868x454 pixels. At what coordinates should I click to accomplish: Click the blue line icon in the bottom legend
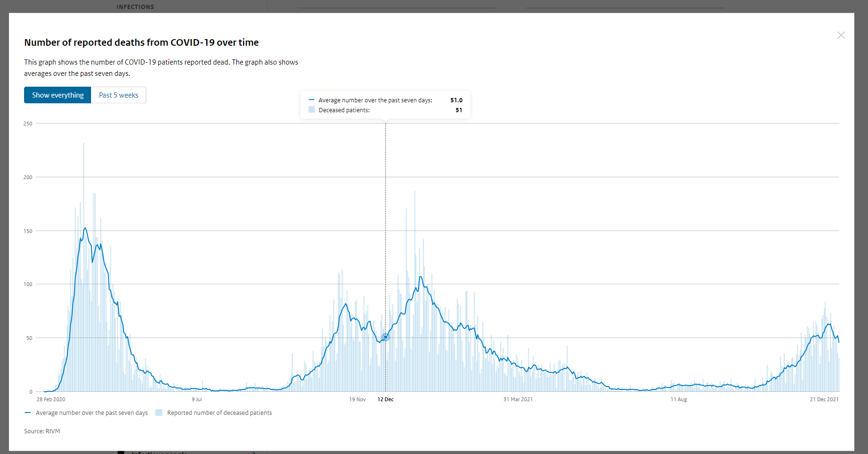pos(28,413)
